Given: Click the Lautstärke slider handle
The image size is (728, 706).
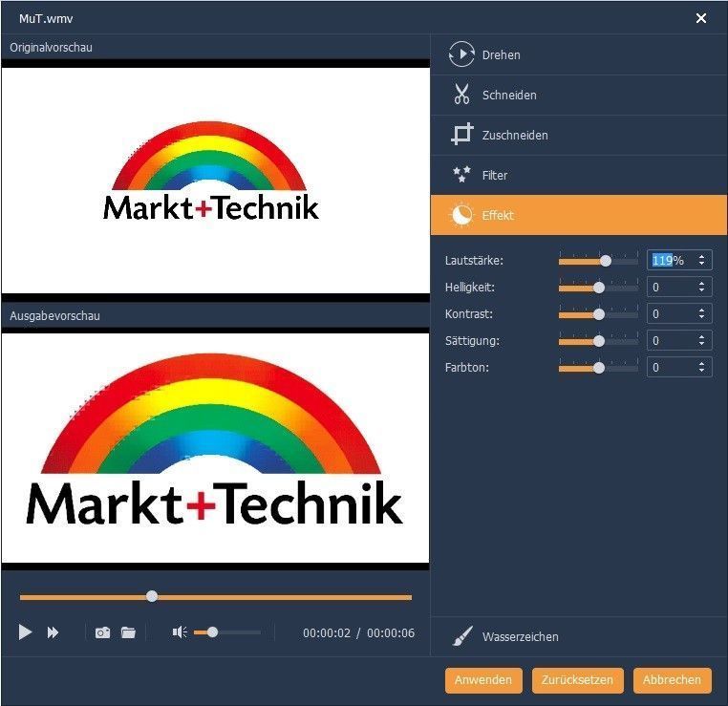Looking at the screenshot, I should point(606,262).
